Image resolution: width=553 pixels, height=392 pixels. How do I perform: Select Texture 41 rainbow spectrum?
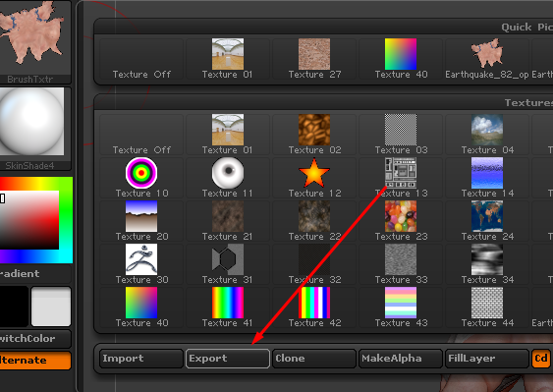228,308
